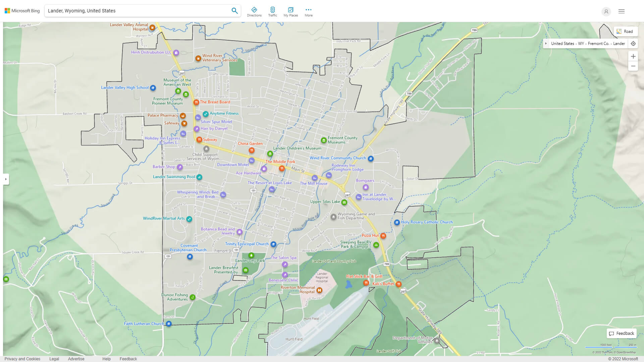This screenshot has width=644, height=362.
Task: Select the Legal link at bottom
Action: pos(54,358)
